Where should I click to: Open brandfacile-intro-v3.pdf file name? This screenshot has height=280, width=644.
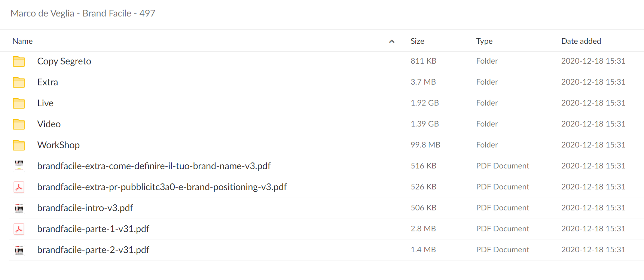pyautogui.click(x=85, y=208)
